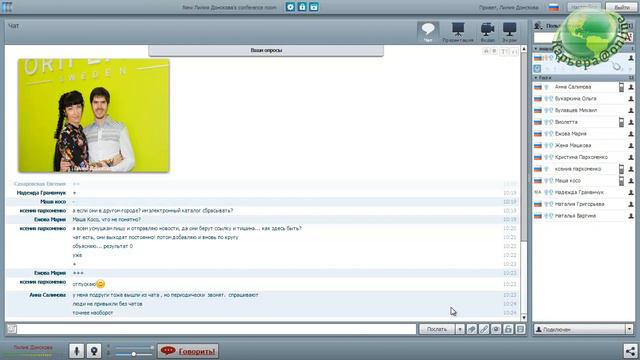Click the attachment icon right of send dropdown

(472, 329)
